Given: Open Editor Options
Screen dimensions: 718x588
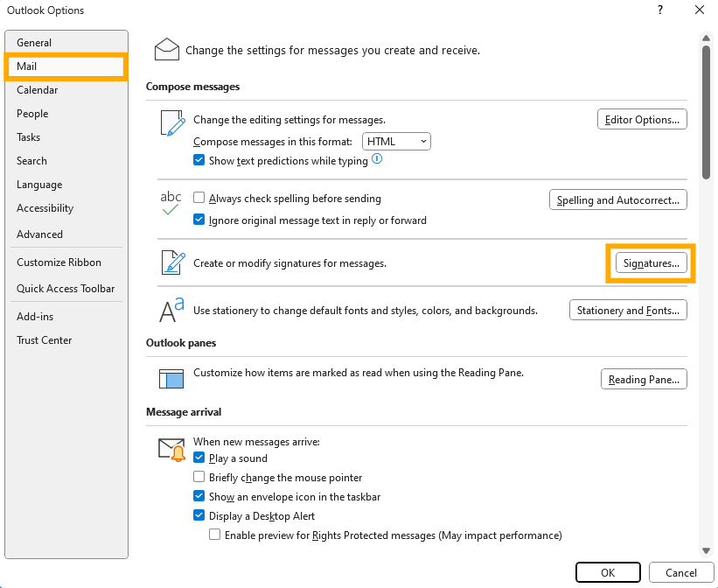Looking at the screenshot, I should (642, 119).
